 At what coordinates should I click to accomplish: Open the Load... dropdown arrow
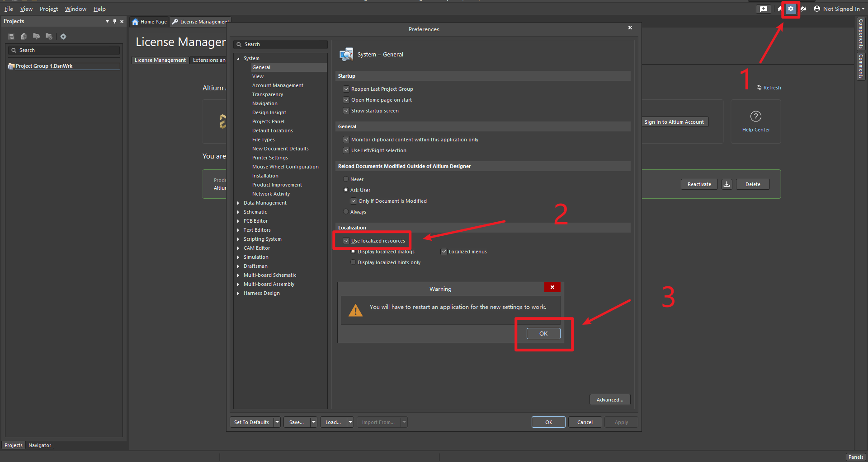(350, 422)
